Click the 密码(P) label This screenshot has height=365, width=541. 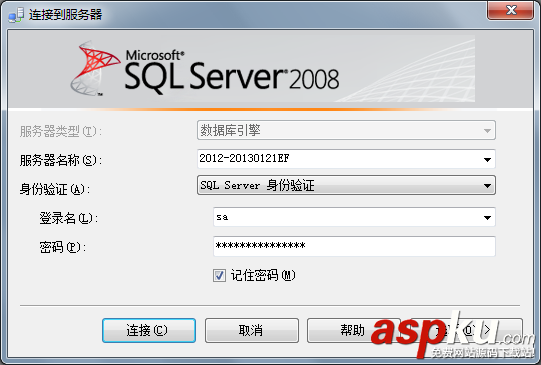(x=62, y=247)
